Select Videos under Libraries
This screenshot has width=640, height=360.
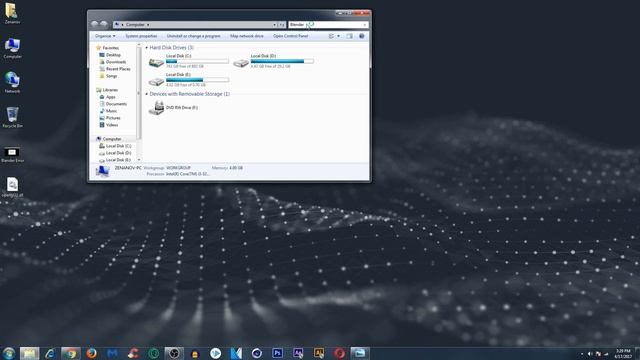[x=109, y=125]
